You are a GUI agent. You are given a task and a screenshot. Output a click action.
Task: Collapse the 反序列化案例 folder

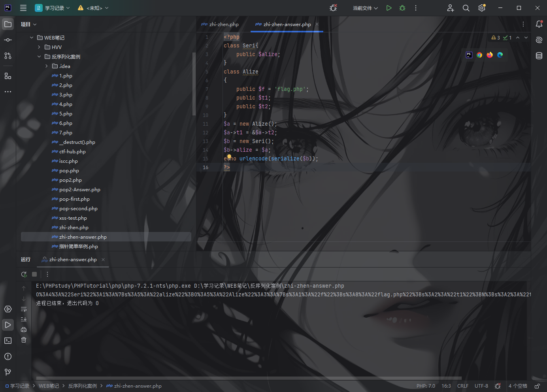pyautogui.click(x=39, y=57)
